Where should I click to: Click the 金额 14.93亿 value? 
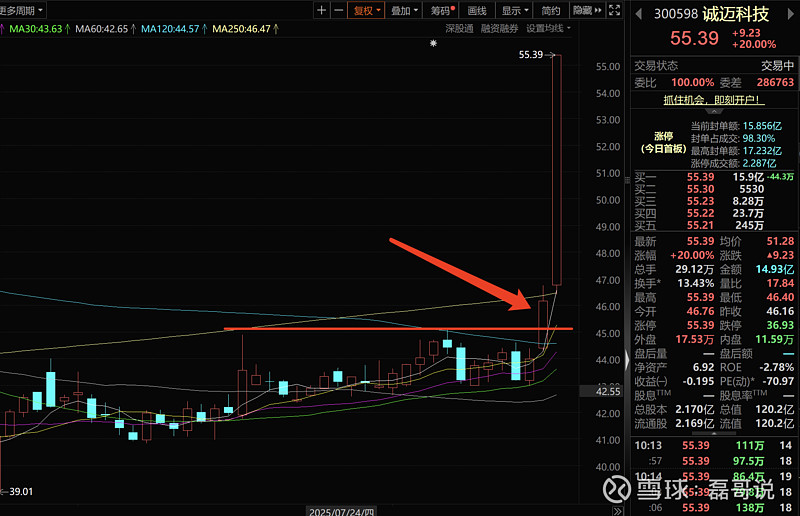[x=774, y=269]
